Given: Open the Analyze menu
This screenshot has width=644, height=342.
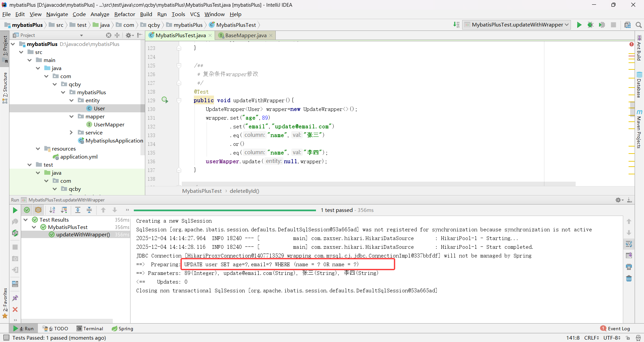Looking at the screenshot, I should pyautogui.click(x=100, y=14).
